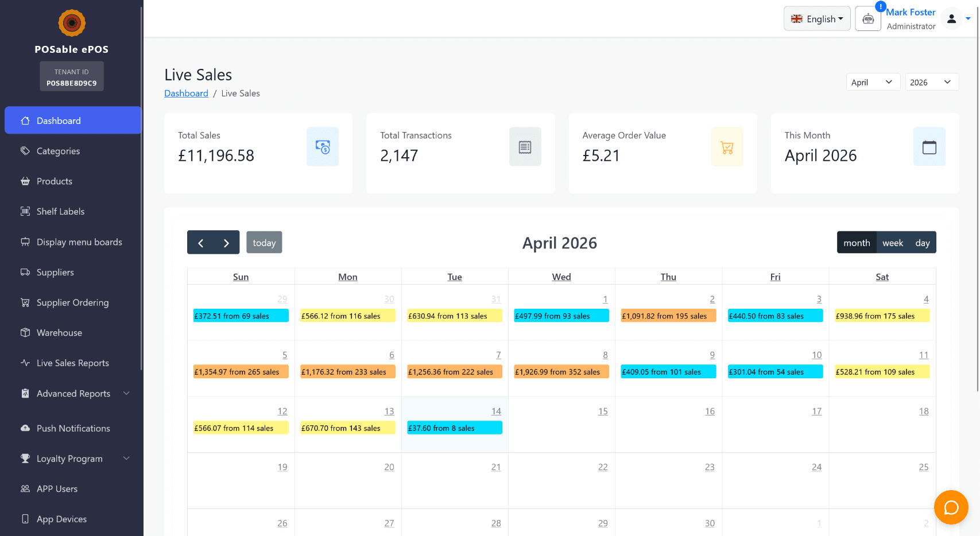Open the April month dropdown

click(872, 82)
